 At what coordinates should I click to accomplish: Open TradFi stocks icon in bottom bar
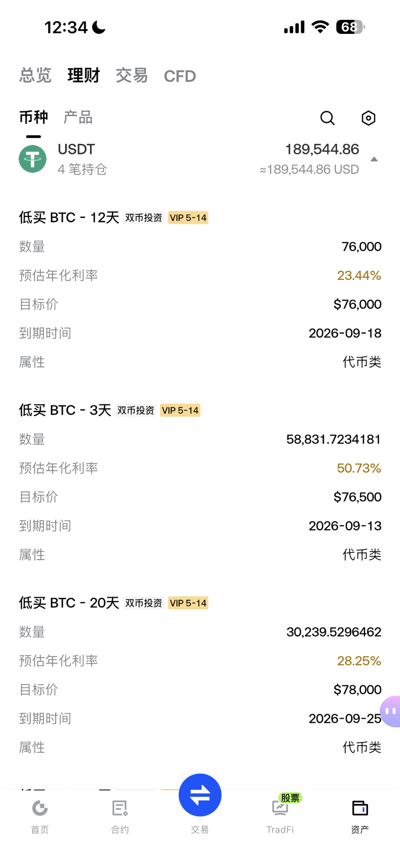pyautogui.click(x=280, y=817)
